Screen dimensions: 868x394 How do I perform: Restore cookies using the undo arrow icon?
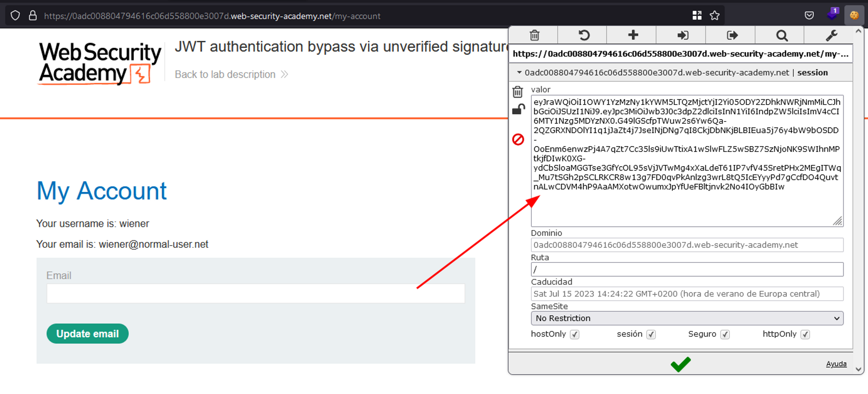pyautogui.click(x=584, y=35)
